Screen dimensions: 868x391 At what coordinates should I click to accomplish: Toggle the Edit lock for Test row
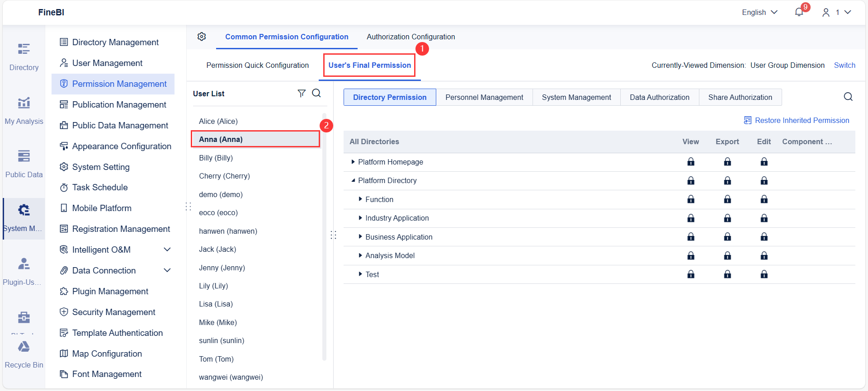point(764,274)
